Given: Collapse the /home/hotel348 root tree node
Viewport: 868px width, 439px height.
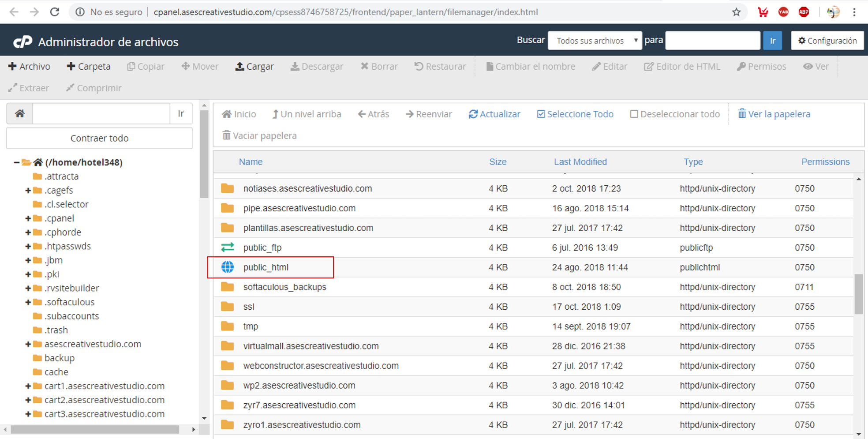Looking at the screenshot, I should 16,162.
